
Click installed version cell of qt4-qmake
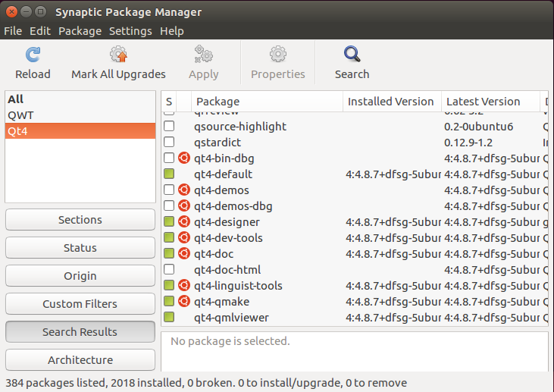[393, 301]
